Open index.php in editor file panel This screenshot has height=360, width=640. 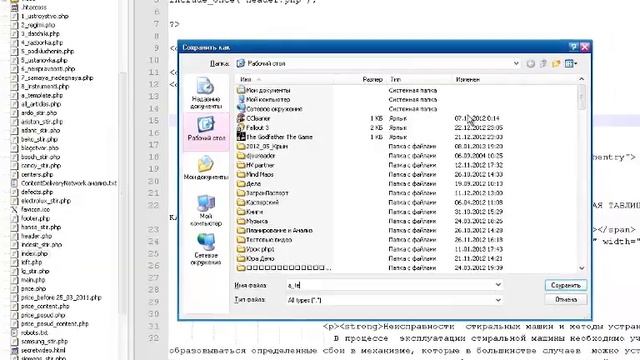click(x=34, y=253)
